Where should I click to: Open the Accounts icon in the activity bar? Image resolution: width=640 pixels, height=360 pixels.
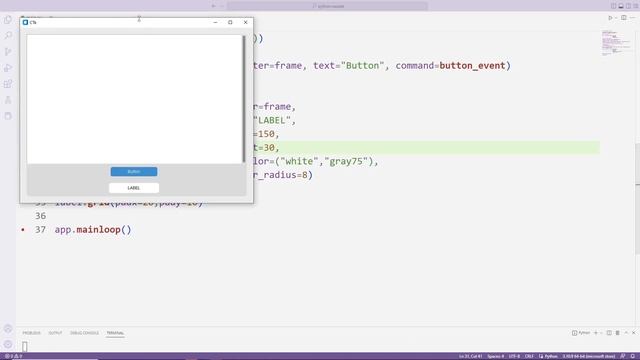[x=8, y=329]
